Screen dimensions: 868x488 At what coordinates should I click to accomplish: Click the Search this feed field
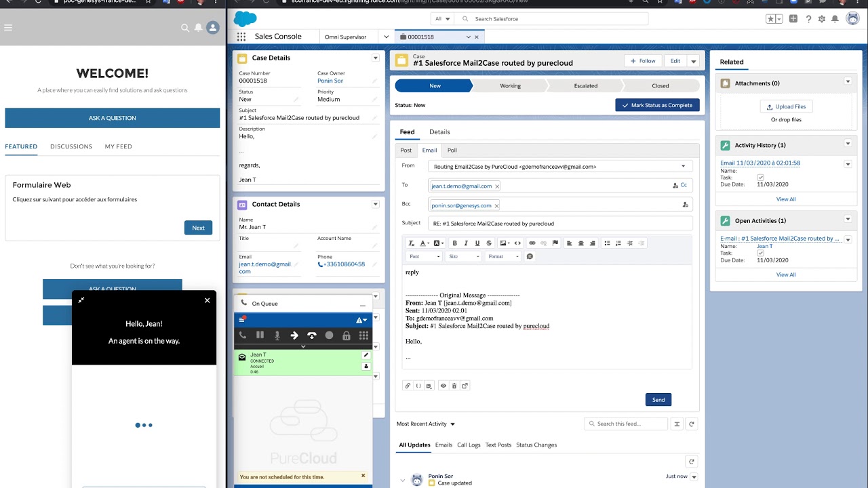(x=625, y=424)
